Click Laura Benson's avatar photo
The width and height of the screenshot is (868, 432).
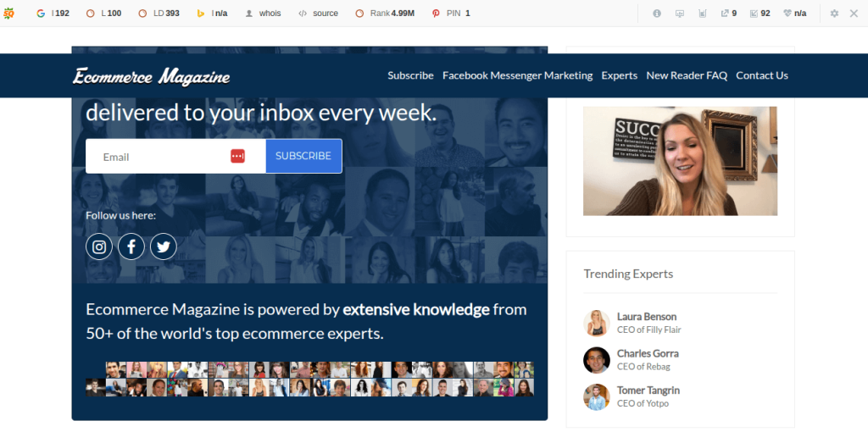pyautogui.click(x=597, y=323)
